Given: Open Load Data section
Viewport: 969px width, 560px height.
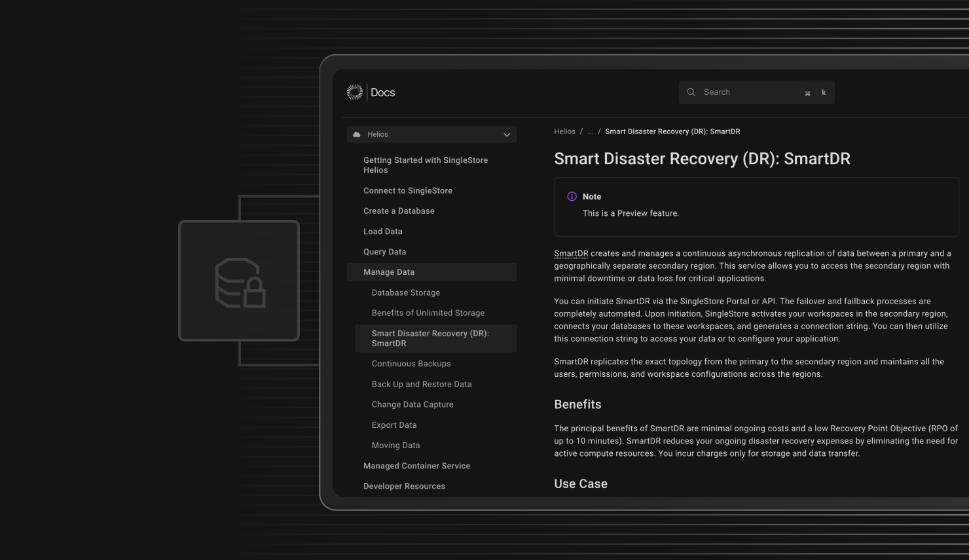Looking at the screenshot, I should pyautogui.click(x=383, y=232).
